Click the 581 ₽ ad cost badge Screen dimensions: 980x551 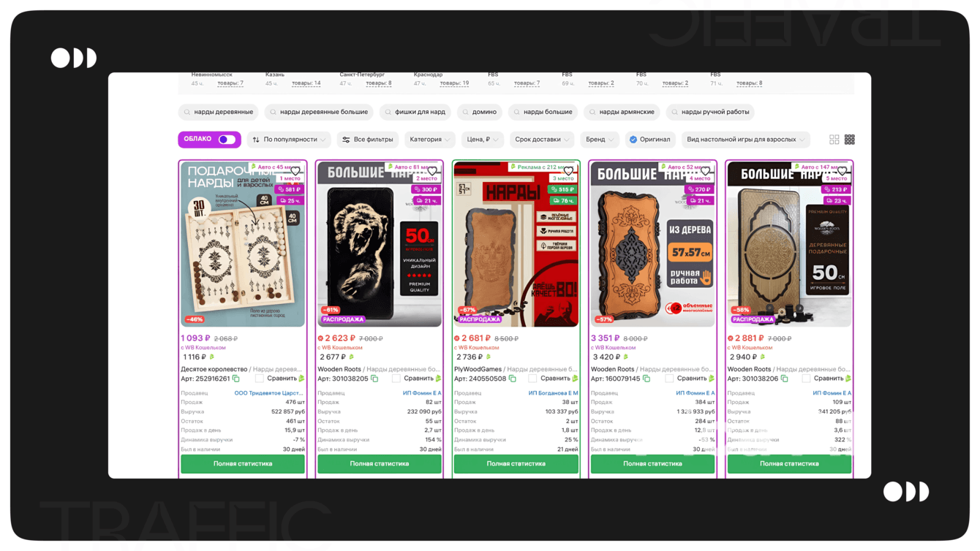click(288, 189)
